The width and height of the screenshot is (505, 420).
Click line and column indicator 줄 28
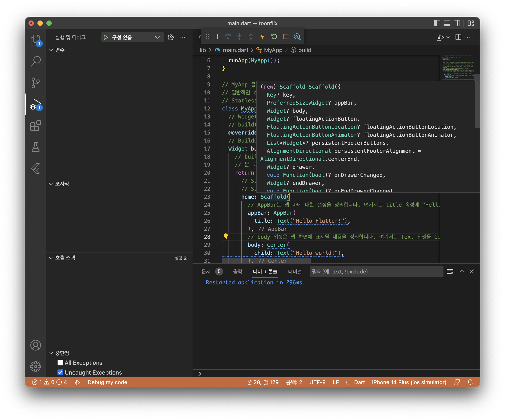(263, 382)
